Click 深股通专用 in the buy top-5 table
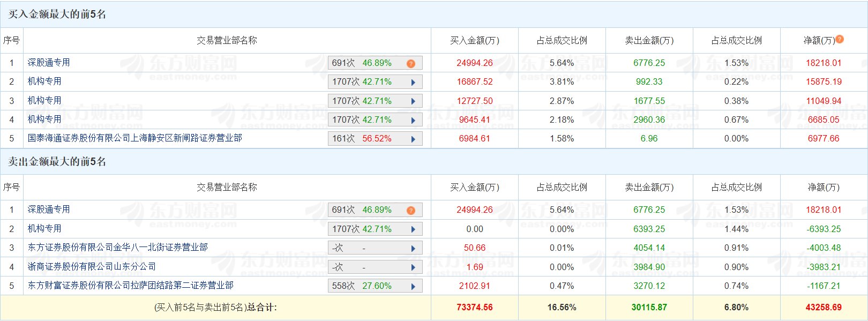Viewport: 868px width, 321px height. pos(49,63)
